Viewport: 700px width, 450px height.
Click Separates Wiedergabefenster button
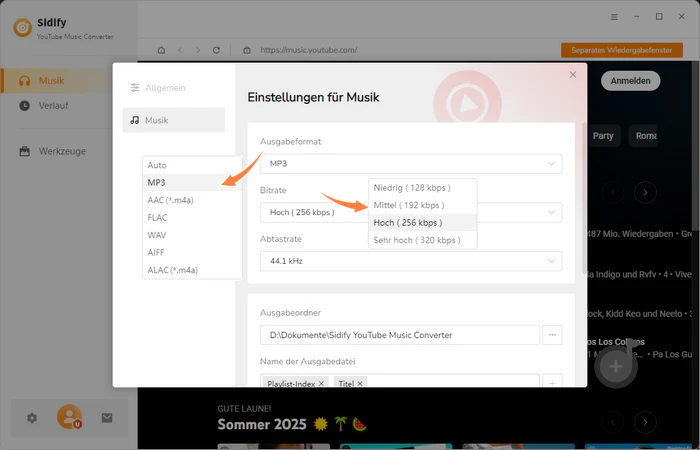pos(621,50)
